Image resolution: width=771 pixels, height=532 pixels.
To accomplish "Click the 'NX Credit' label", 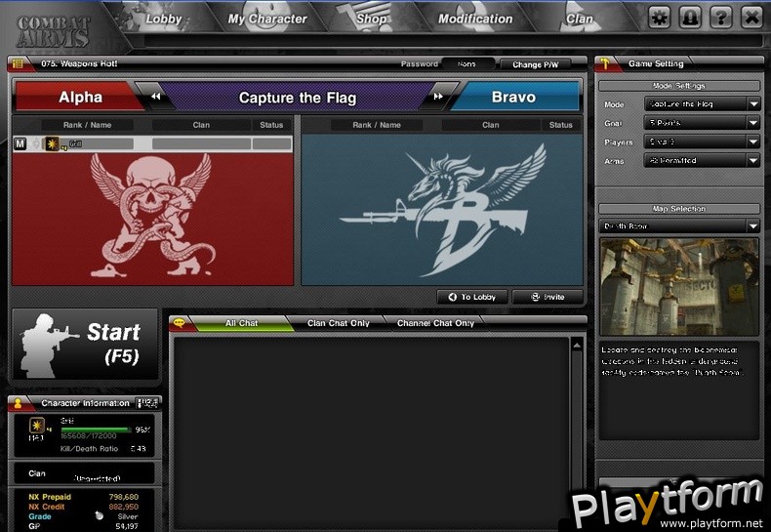I will 46,507.
